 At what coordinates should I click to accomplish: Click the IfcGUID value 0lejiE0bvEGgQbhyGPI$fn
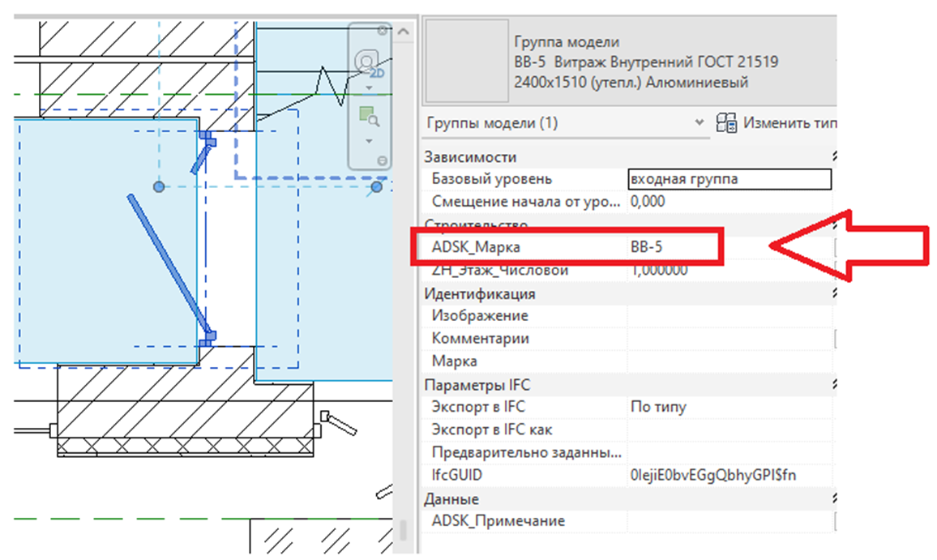(x=713, y=475)
